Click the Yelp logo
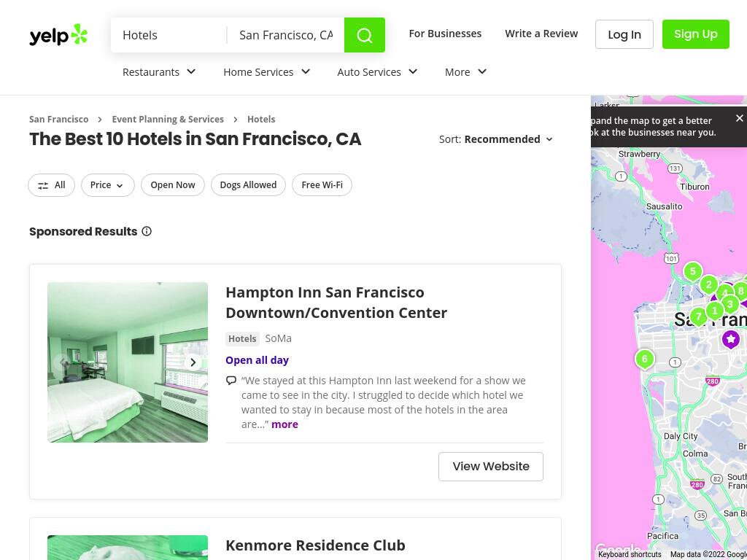 pos(58,35)
